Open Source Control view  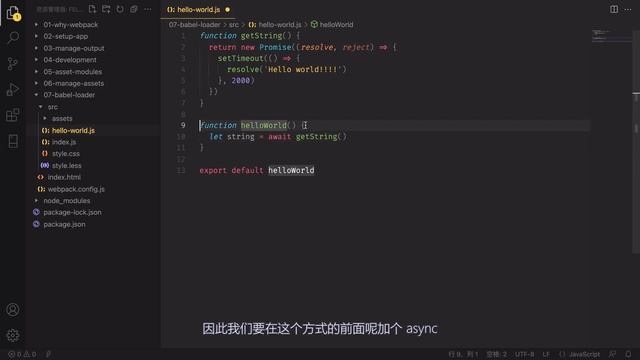point(13,64)
